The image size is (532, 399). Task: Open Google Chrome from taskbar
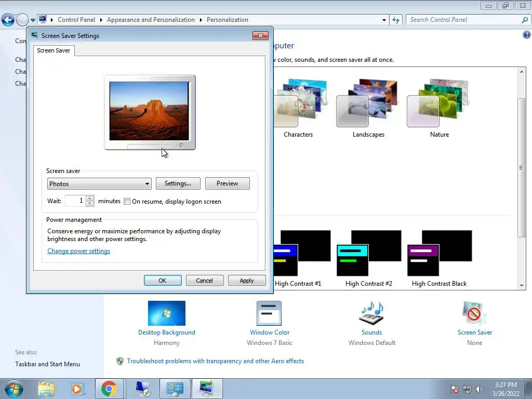(109, 389)
